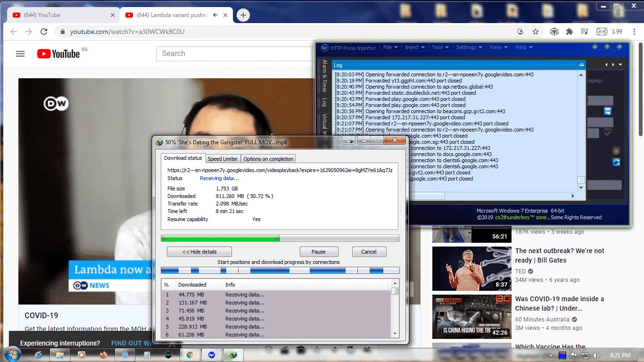Switch to the first (644) YouTube tab
Screen dimensions: 644x362
click(x=64, y=15)
